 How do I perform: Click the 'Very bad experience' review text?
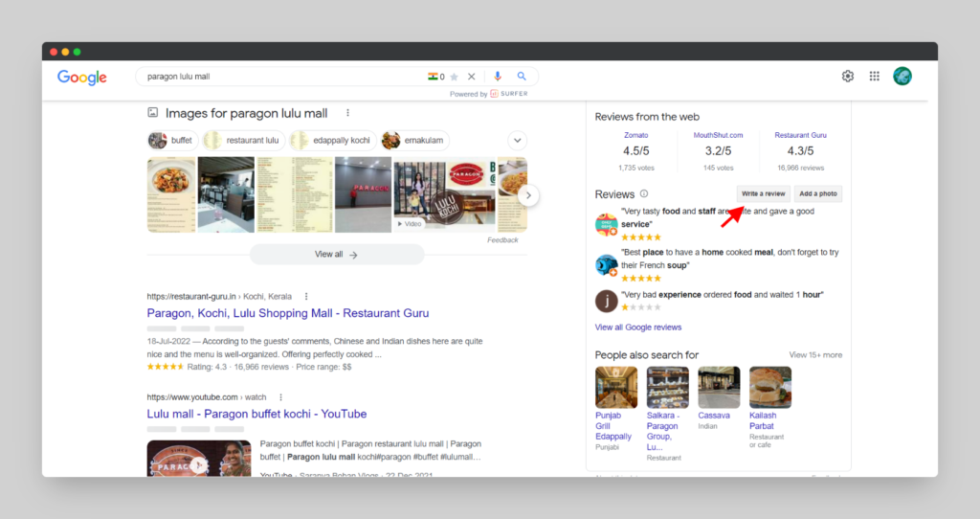[722, 295]
